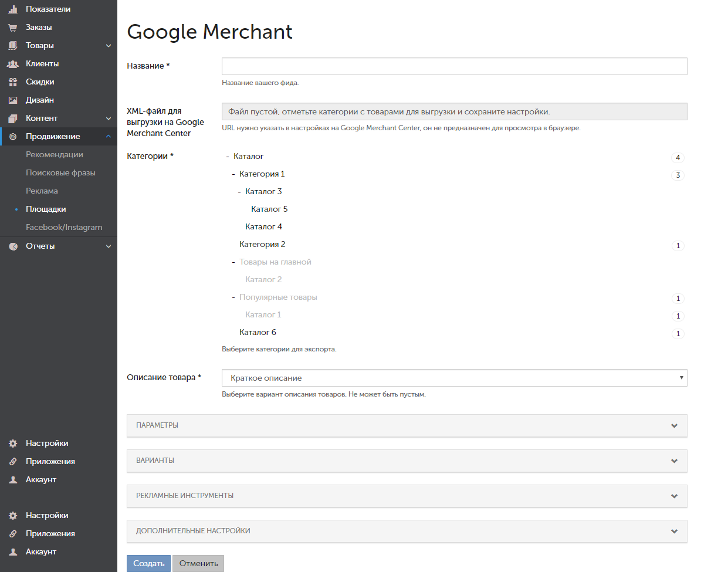Select Каталог 6 category
The image size is (728, 572).
point(258,332)
